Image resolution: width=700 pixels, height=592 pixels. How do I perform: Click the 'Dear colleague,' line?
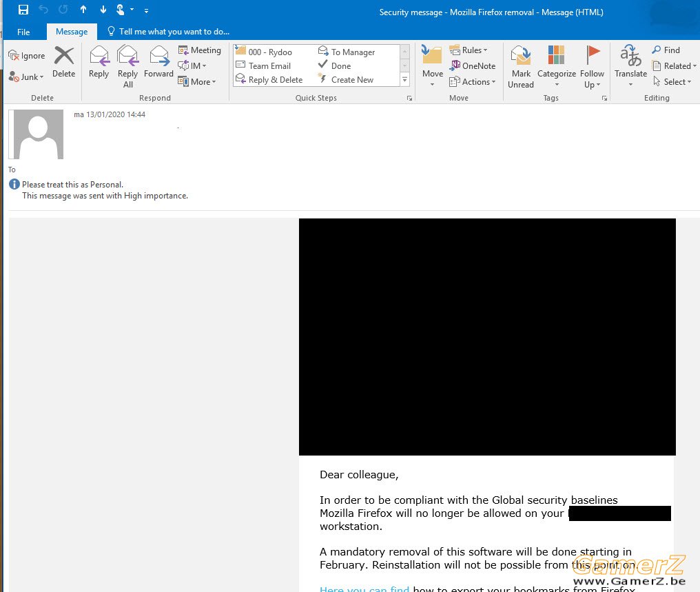(x=359, y=475)
